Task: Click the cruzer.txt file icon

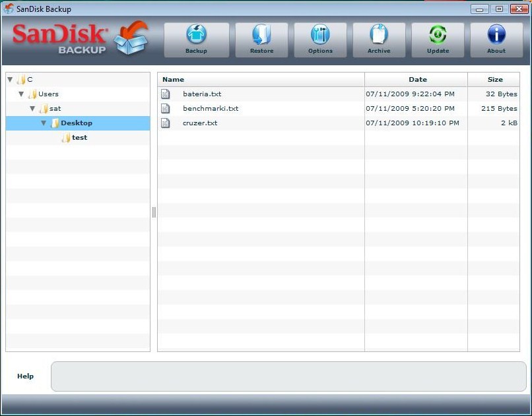Action: [x=165, y=123]
